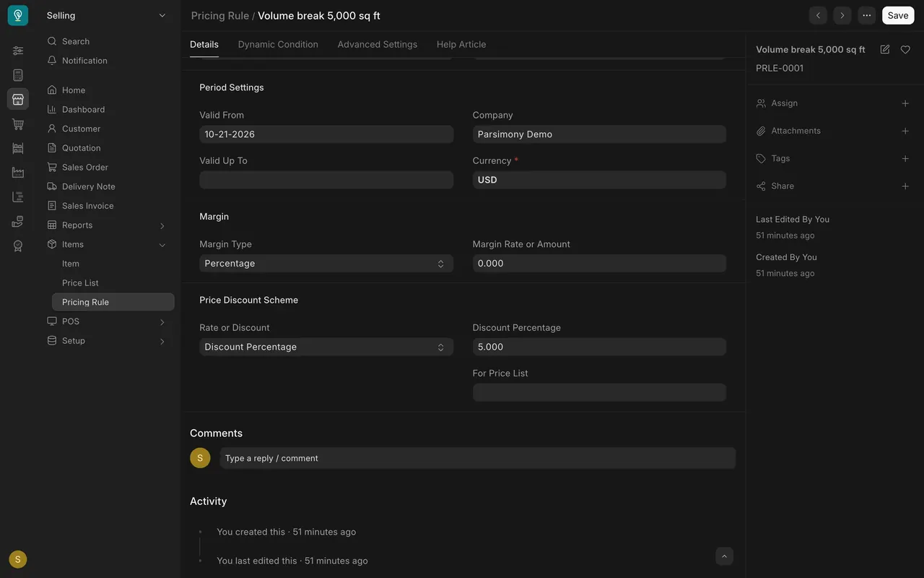Viewport: 924px width, 578px height.
Task: Open the hand-with-card workspace icon
Action: point(18,222)
